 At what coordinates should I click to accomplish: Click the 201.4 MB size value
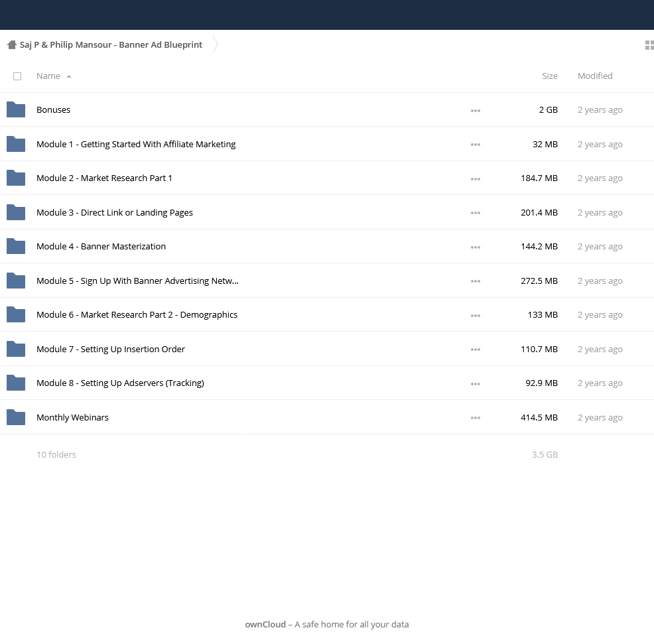click(x=539, y=213)
